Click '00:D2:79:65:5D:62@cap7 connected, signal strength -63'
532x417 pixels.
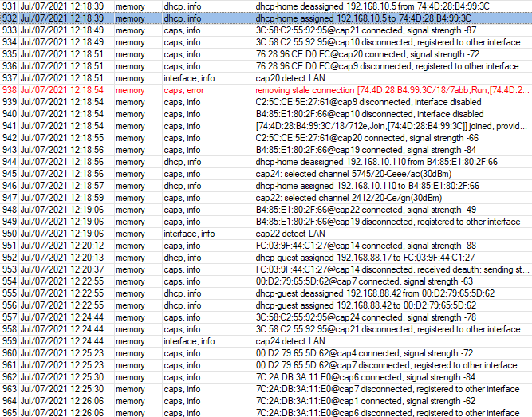365,281
